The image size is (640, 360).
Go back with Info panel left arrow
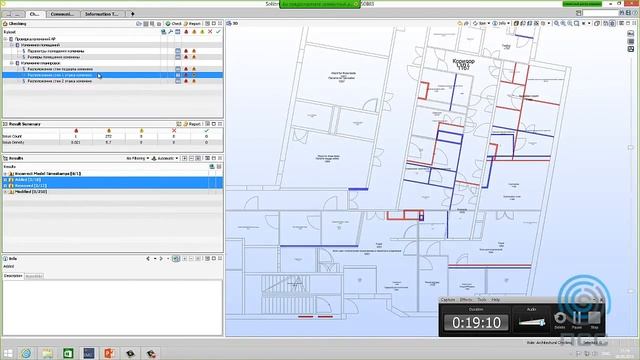(148, 259)
